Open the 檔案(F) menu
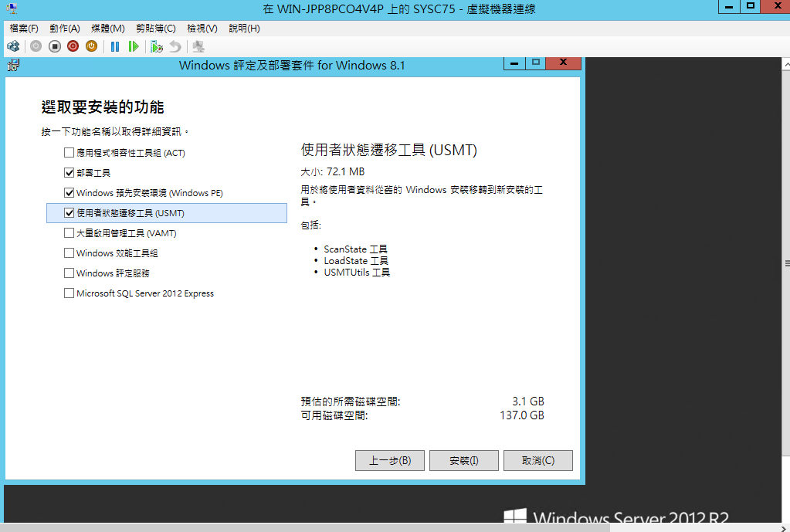This screenshot has height=532, width=790. tap(24, 29)
